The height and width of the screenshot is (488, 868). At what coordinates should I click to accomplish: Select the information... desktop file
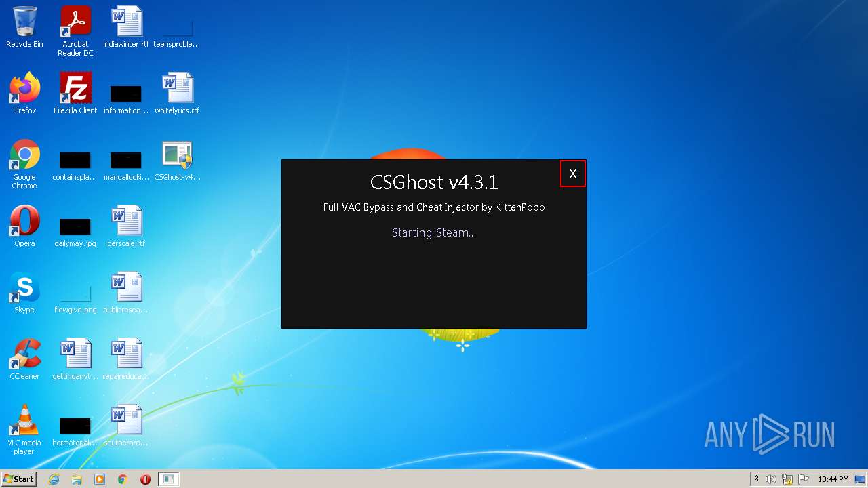coord(126,99)
